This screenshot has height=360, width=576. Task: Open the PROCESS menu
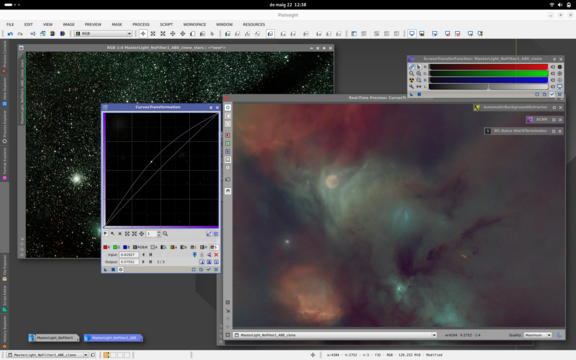[x=141, y=24]
